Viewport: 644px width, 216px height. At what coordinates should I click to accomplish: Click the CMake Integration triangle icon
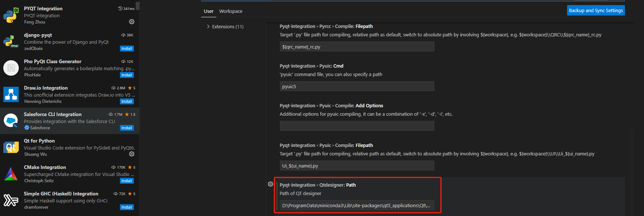[x=11, y=174]
